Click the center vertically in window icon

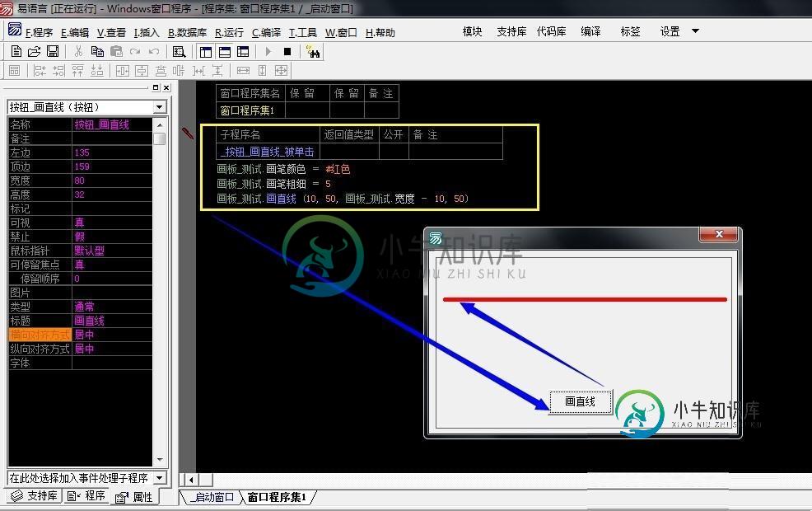click(142, 71)
